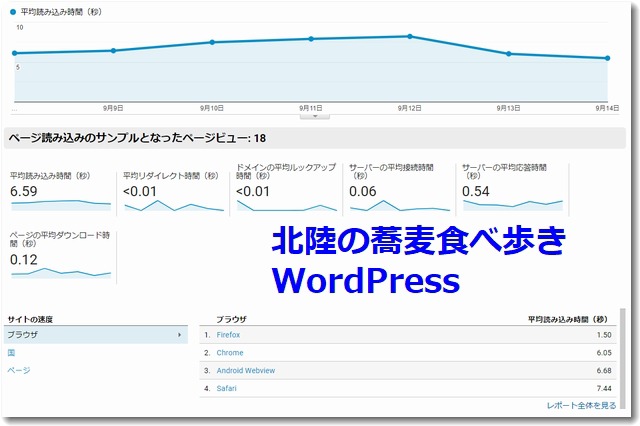Click the 9月11日 data point on chart

311,39
